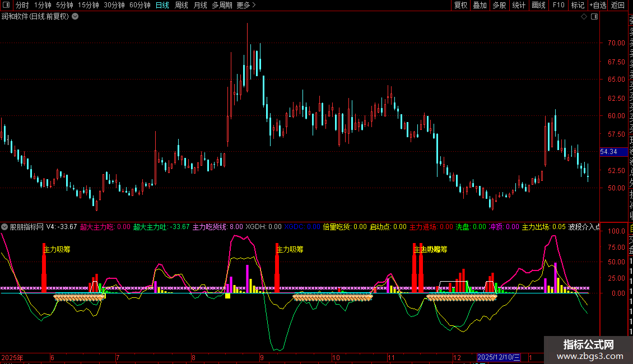Expand the indicator name dropdown arrow
The width and height of the screenshot is (633, 364).
click(5, 227)
